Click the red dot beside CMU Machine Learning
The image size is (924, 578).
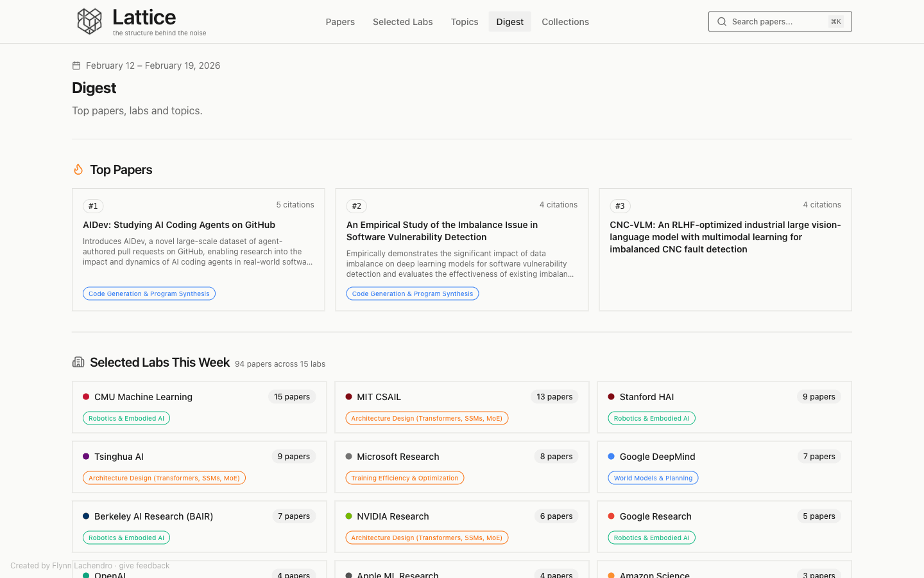click(x=86, y=396)
